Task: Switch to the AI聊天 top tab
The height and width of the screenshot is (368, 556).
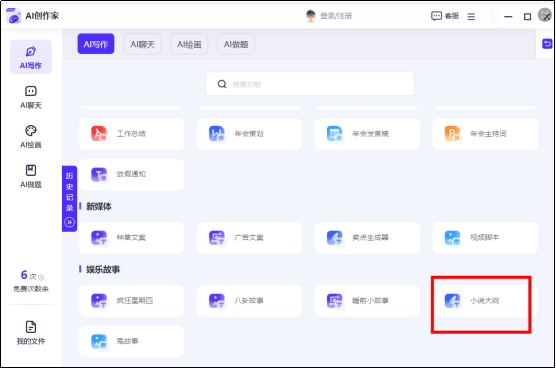Action: coord(143,44)
